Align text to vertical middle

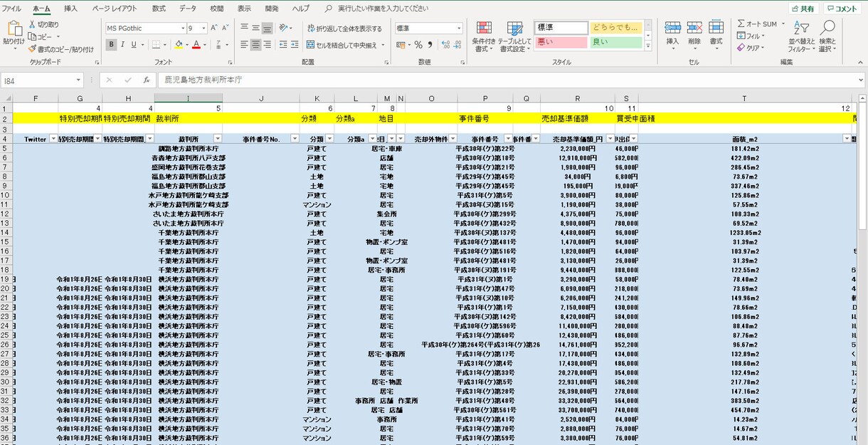255,28
